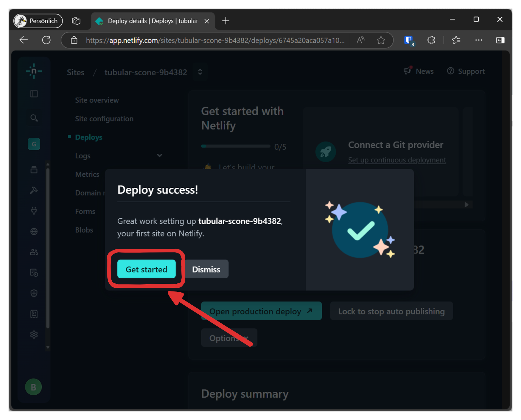Viewport: 521px width, 420px height.
Task: Open Metrics section
Action: pyautogui.click(x=87, y=174)
